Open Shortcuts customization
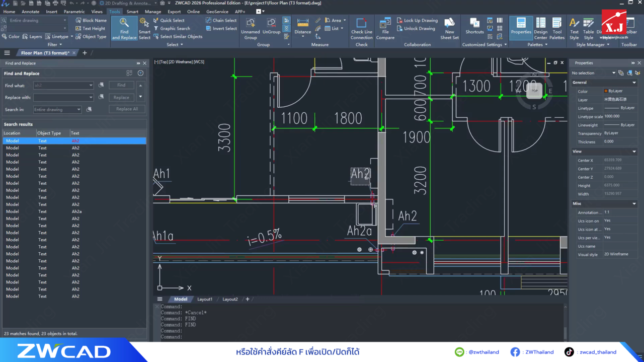644x362 pixels. coord(474,26)
